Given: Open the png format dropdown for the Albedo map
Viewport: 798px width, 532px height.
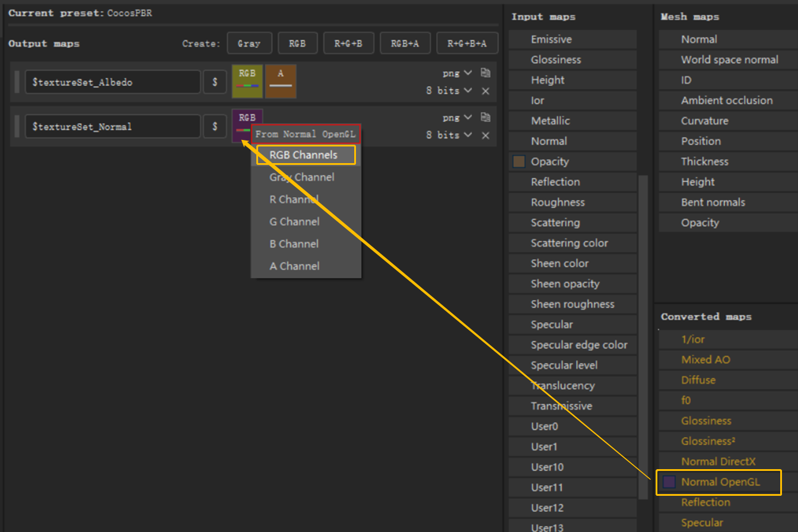Looking at the screenshot, I should [x=456, y=72].
